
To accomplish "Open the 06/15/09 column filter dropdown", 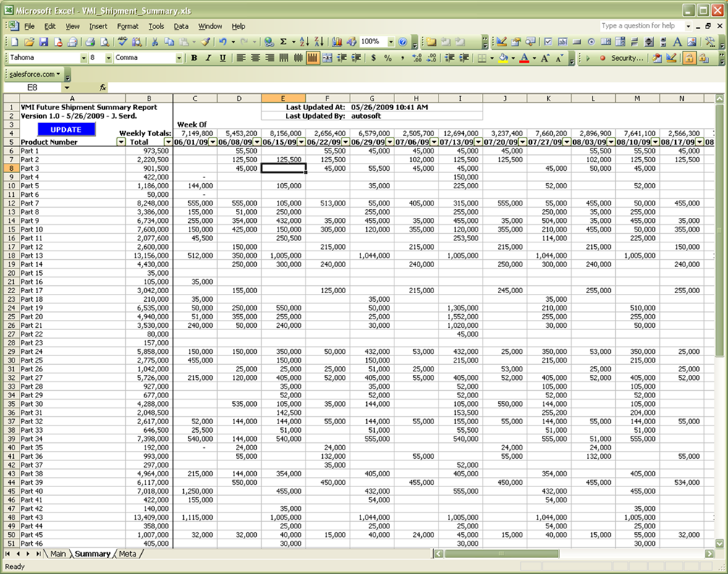I will [x=301, y=142].
